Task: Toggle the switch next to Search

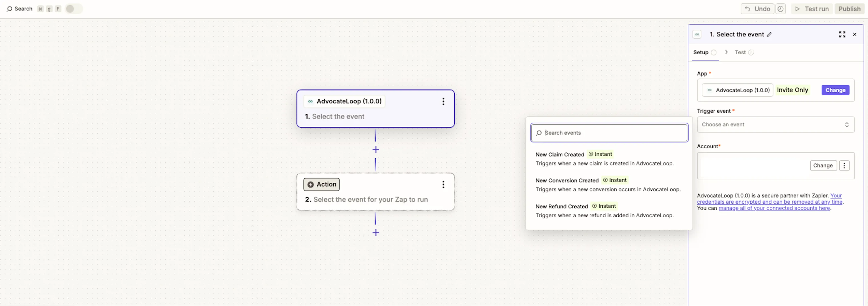Action: coord(73,9)
